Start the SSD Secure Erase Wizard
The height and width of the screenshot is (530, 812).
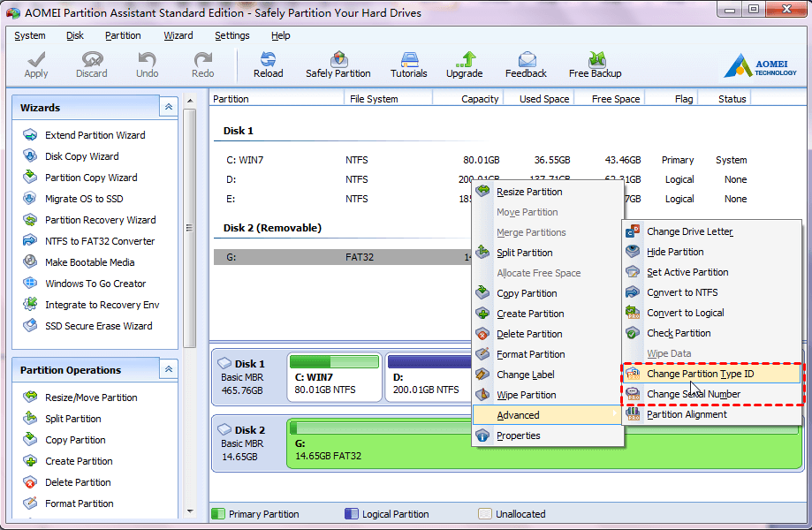[98, 326]
